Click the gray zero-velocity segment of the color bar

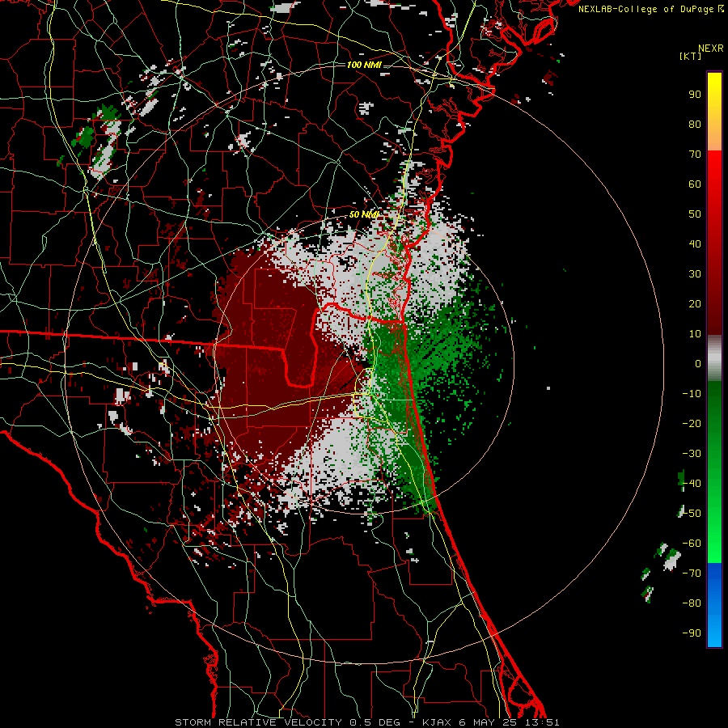(714, 358)
